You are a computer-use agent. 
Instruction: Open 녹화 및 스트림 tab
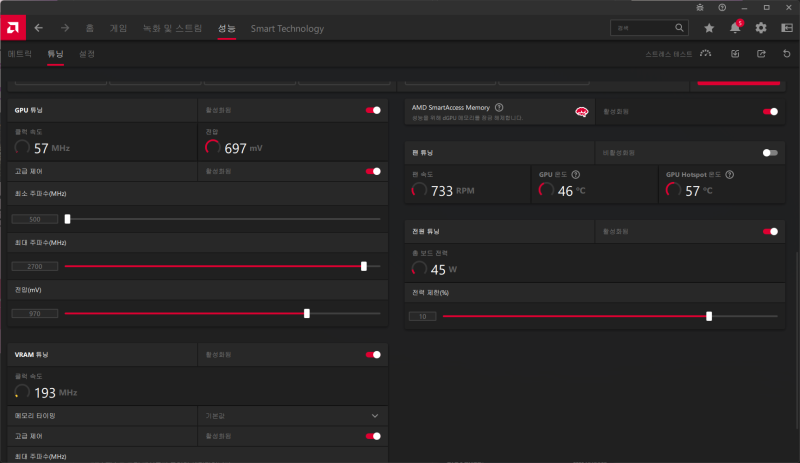point(172,29)
